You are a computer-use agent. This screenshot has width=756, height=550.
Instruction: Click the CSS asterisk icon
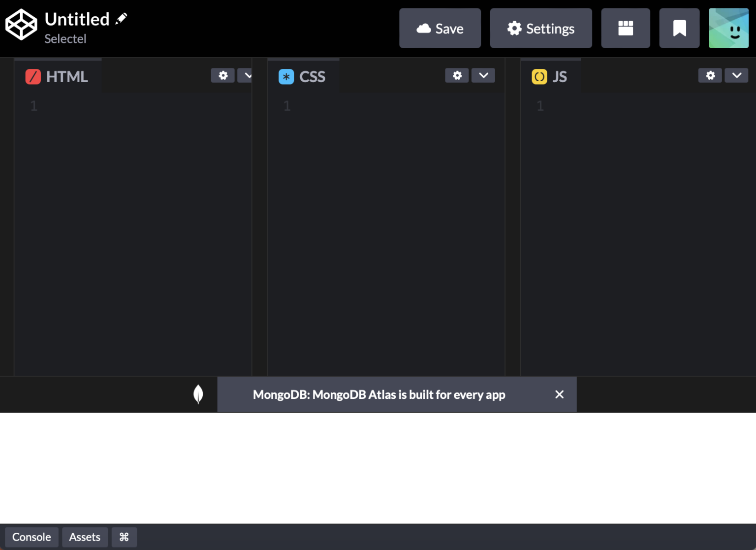tap(286, 76)
